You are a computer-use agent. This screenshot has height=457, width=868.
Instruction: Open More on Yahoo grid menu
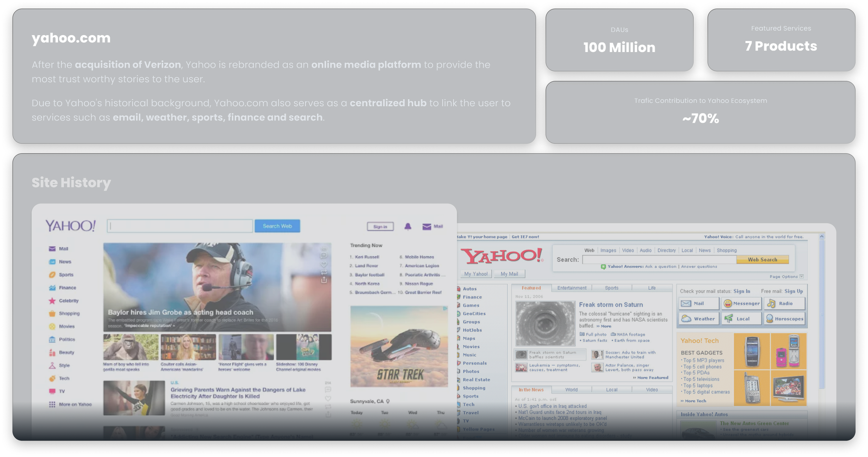tap(52, 405)
